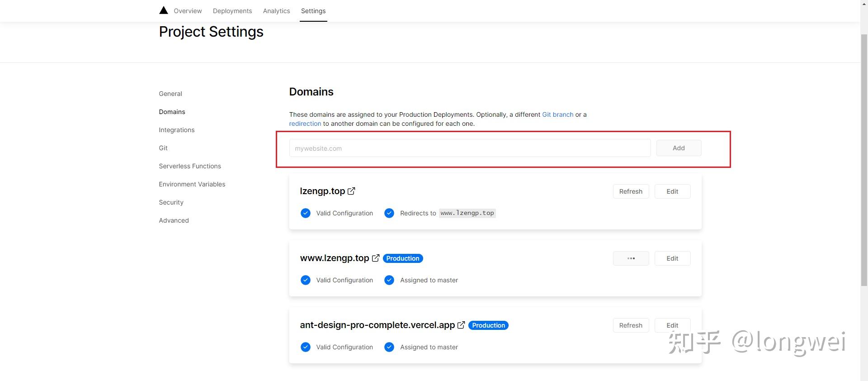Open the three-dots menu for www.lzengp.top
Image resolution: width=868 pixels, height=381 pixels.
coord(631,258)
